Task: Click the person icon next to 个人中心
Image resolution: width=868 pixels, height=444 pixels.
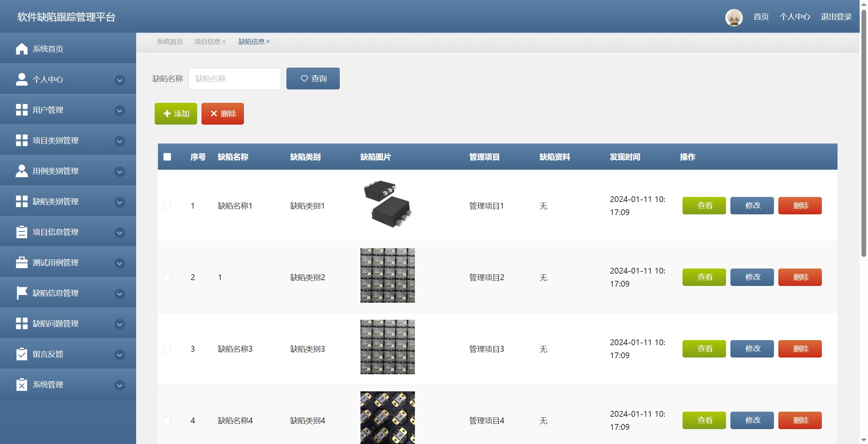Action: [x=22, y=79]
